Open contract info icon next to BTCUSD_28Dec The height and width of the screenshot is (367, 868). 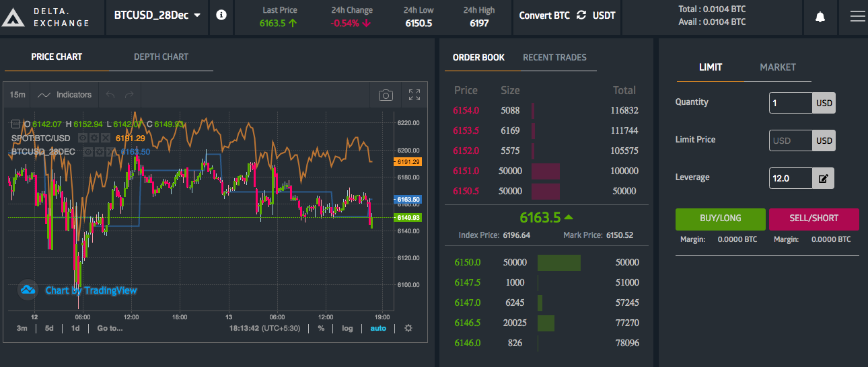point(221,15)
